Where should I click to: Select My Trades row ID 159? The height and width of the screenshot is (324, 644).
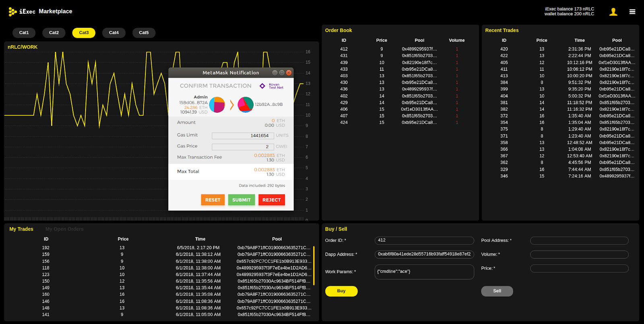click(x=160, y=254)
